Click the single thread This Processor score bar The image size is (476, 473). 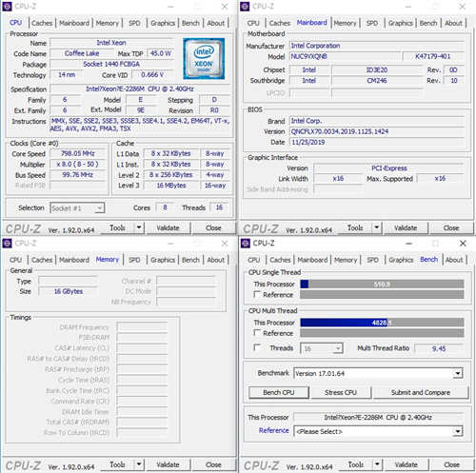coord(382,285)
